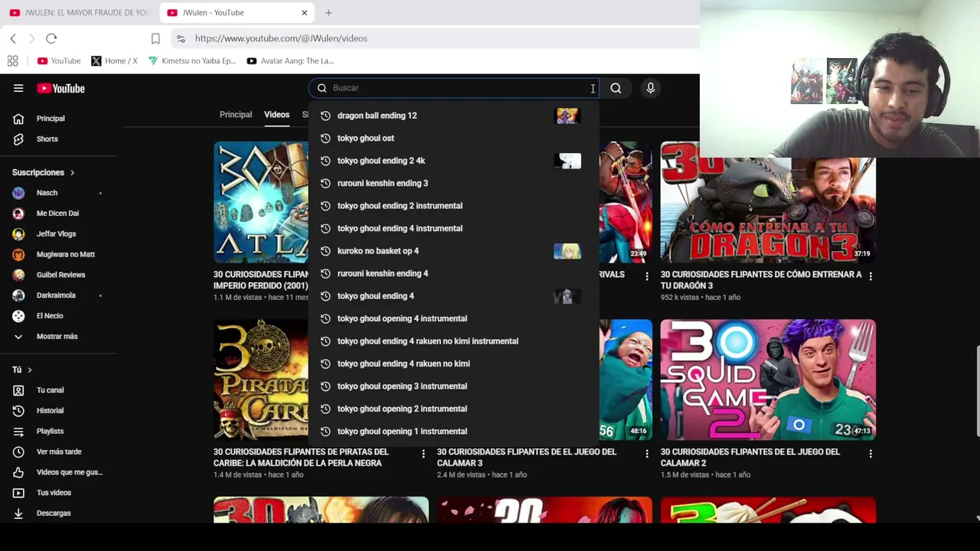Open Cómo Entrenar a Tu Dragón 3 thumbnail
Viewport: 980px width, 551px height.
(x=768, y=202)
